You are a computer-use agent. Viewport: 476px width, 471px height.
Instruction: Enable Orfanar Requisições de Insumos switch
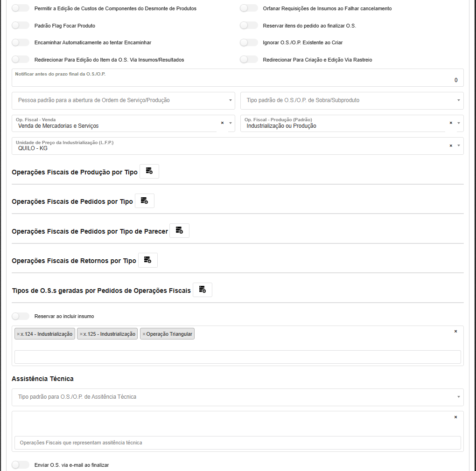(x=249, y=8)
